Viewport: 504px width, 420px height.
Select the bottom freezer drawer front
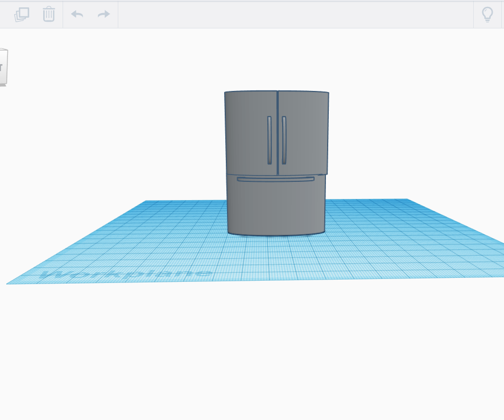(x=276, y=207)
